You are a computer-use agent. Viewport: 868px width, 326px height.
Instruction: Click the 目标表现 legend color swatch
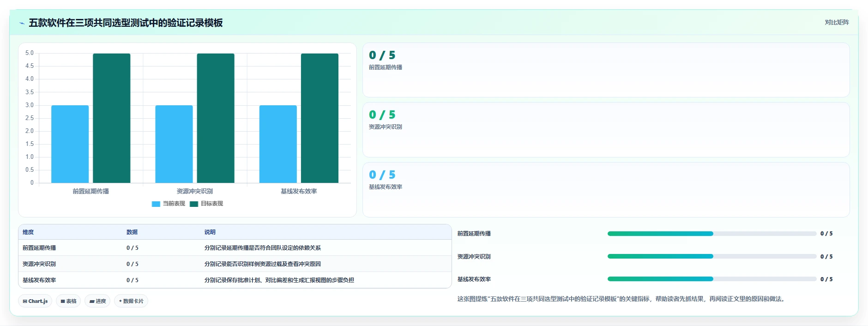(194, 204)
